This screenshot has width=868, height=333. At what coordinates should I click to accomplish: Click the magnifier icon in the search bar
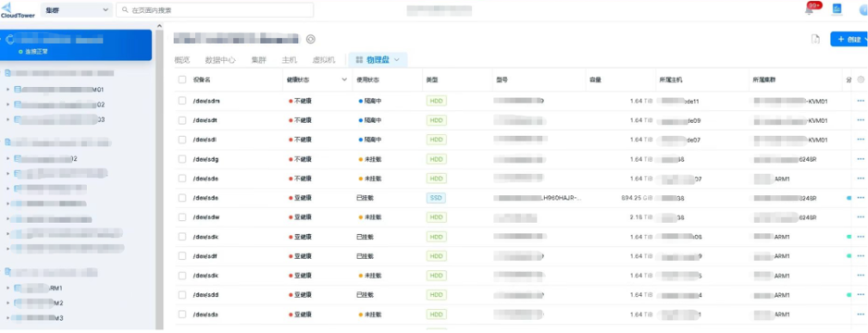pyautogui.click(x=125, y=10)
